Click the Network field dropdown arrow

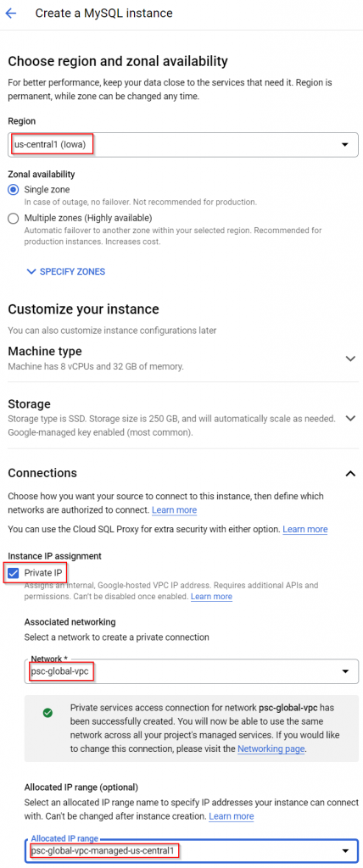344,671
